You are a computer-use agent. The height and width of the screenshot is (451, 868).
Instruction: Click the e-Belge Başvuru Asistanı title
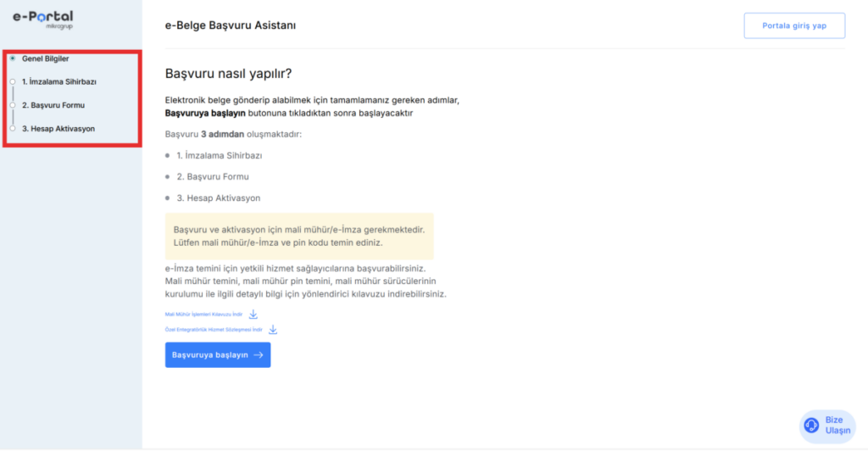(x=231, y=25)
